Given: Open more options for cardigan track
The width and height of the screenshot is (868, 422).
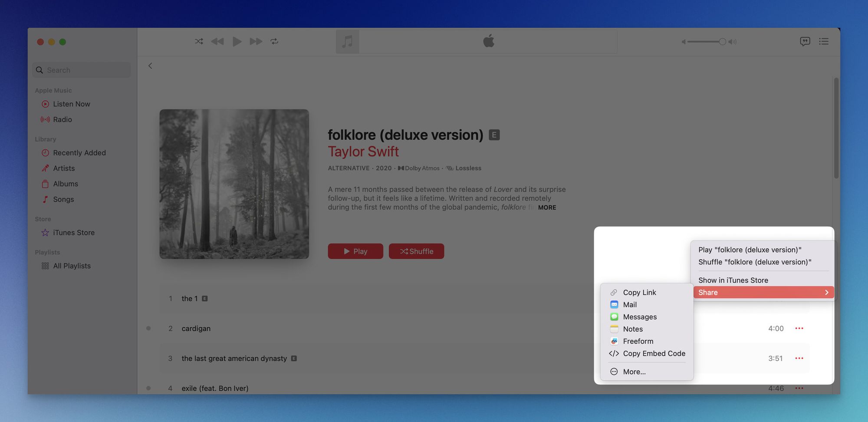Looking at the screenshot, I should (x=799, y=328).
